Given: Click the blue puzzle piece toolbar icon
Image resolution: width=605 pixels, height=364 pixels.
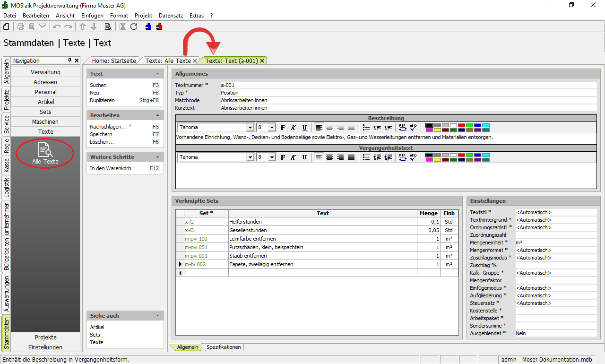Looking at the screenshot, I should coord(148,26).
